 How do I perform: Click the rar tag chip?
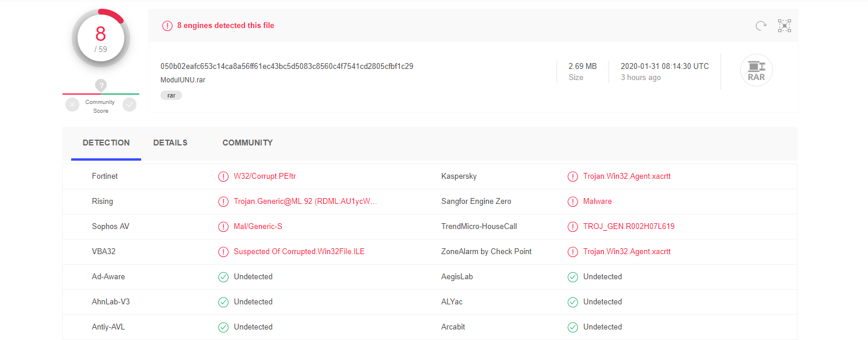coord(171,95)
